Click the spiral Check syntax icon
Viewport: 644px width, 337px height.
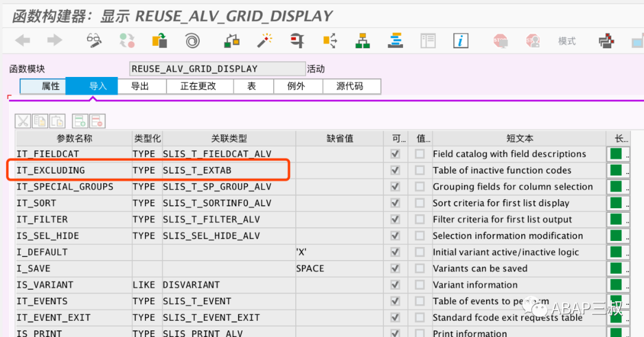pyautogui.click(x=192, y=41)
